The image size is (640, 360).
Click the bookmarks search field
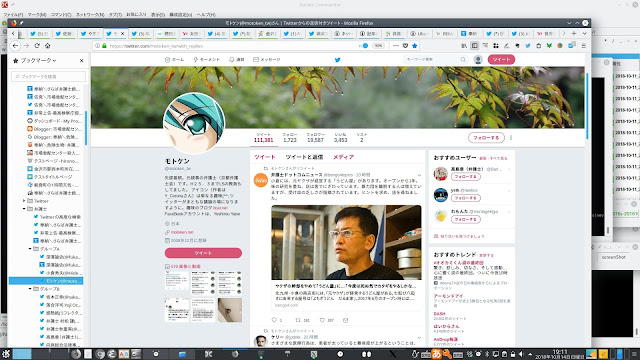(49, 76)
